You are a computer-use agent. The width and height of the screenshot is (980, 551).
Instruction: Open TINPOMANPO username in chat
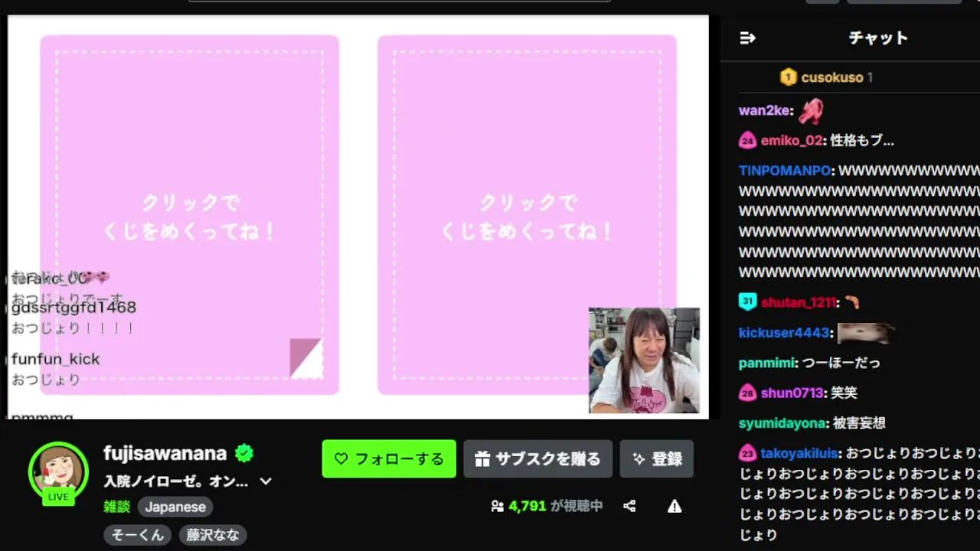coord(785,171)
